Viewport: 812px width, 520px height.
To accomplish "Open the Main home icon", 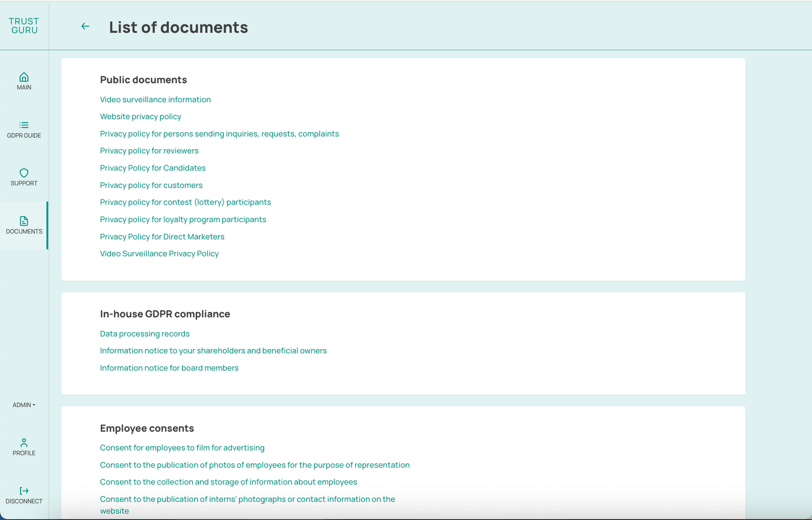I will [x=24, y=77].
